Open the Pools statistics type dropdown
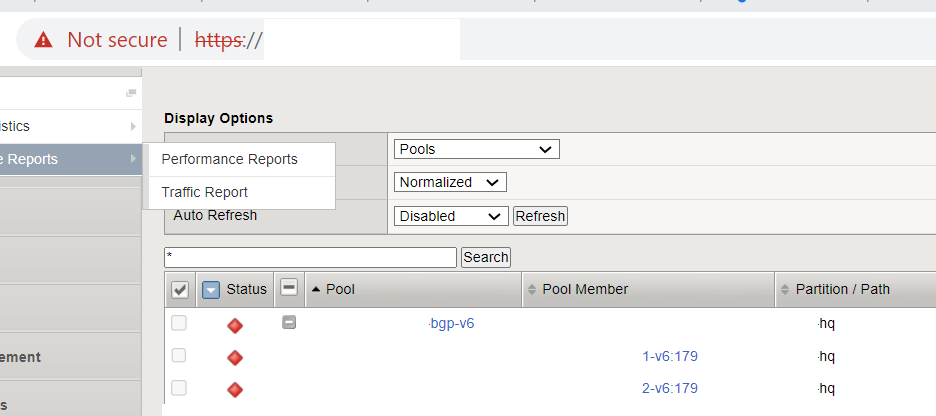936x416 pixels. [x=476, y=149]
